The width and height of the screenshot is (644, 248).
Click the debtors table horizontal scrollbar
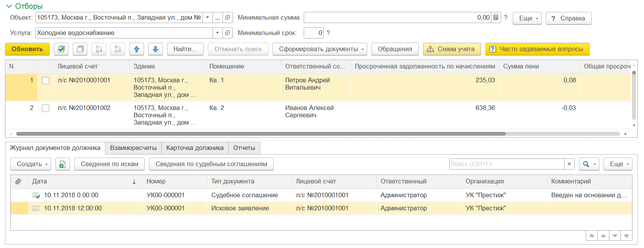click(x=261, y=134)
